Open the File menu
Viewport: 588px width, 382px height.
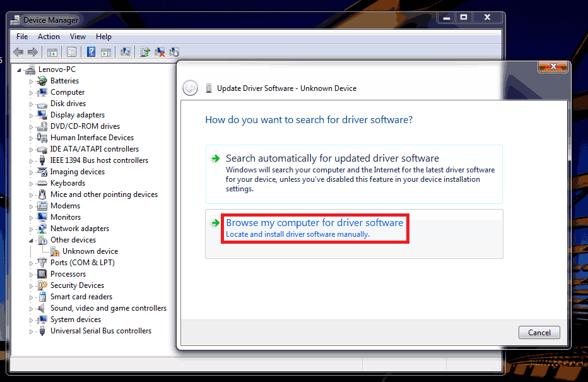point(22,37)
